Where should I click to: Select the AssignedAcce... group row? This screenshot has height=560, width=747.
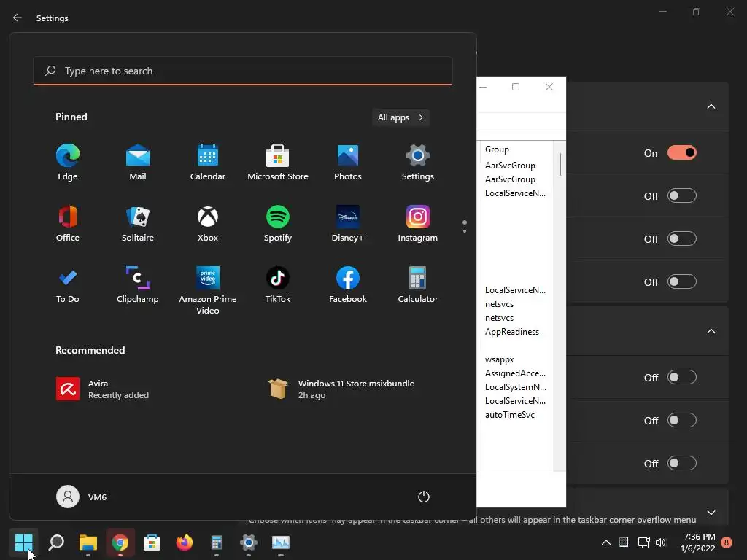pyautogui.click(x=516, y=373)
